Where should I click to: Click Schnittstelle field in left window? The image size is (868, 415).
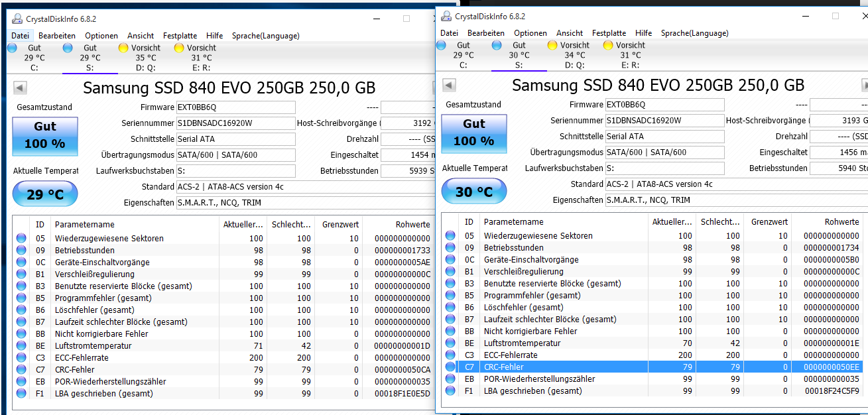pos(235,139)
